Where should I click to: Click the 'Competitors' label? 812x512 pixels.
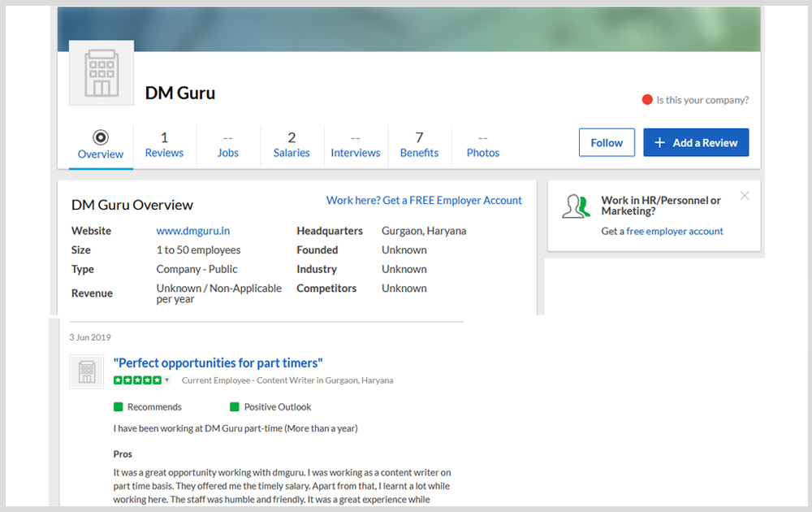click(x=326, y=289)
